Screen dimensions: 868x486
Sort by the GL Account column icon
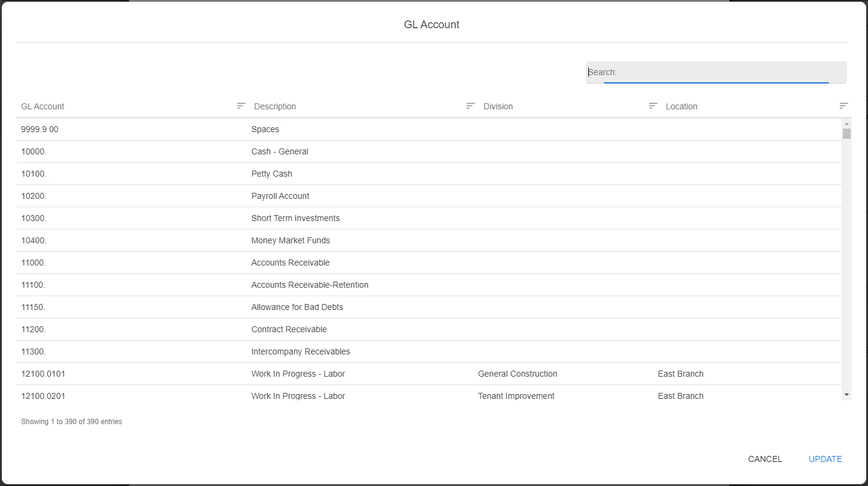click(x=241, y=106)
